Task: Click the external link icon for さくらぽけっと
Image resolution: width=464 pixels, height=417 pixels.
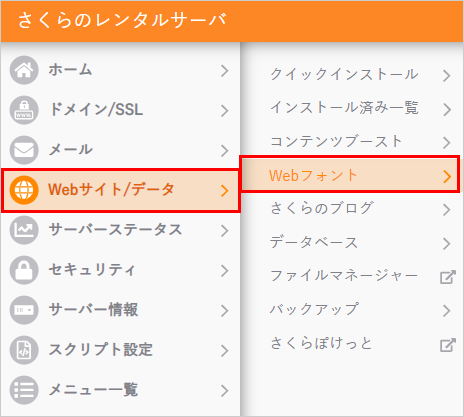Action: click(447, 345)
